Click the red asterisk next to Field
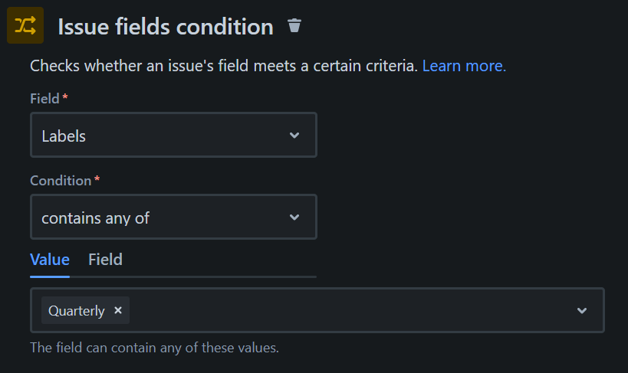Viewport: 628px width, 373px height. coord(65,97)
